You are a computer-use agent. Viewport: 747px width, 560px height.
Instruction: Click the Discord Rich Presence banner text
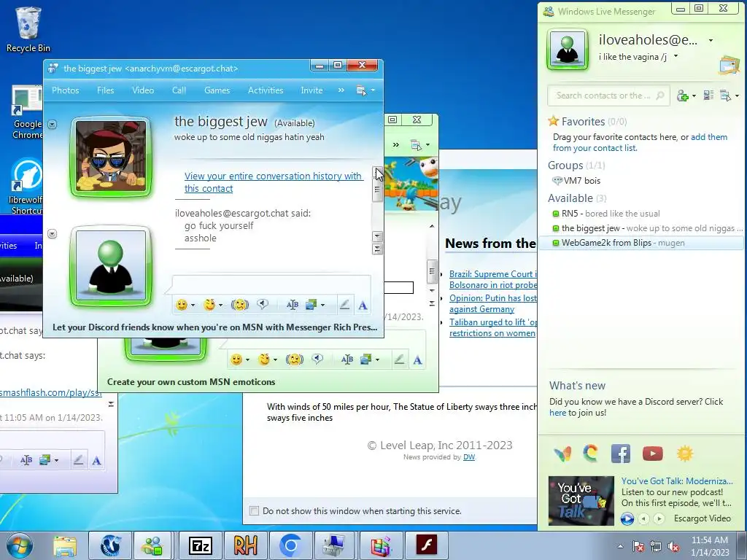point(214,327)
